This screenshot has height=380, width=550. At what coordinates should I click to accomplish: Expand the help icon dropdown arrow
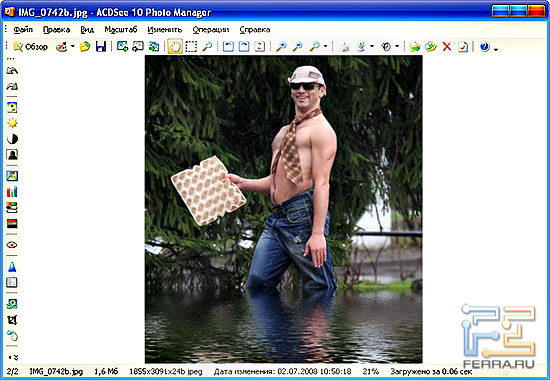tap(496, 48)
